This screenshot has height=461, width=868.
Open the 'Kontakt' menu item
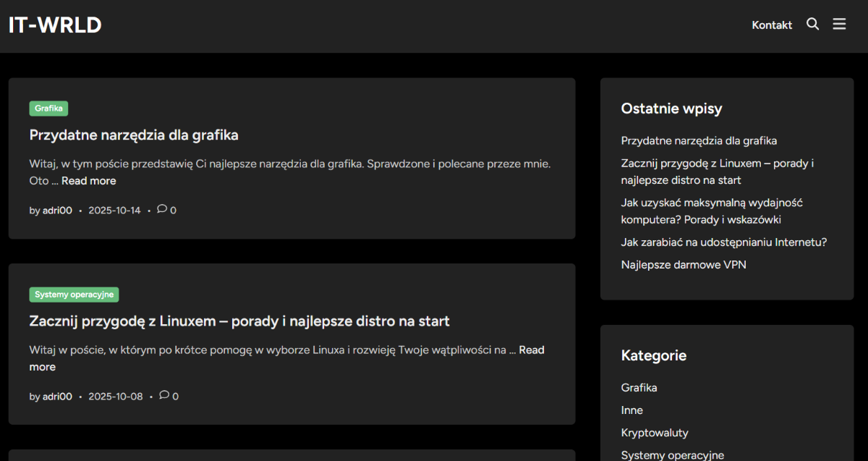click(772, 25)
